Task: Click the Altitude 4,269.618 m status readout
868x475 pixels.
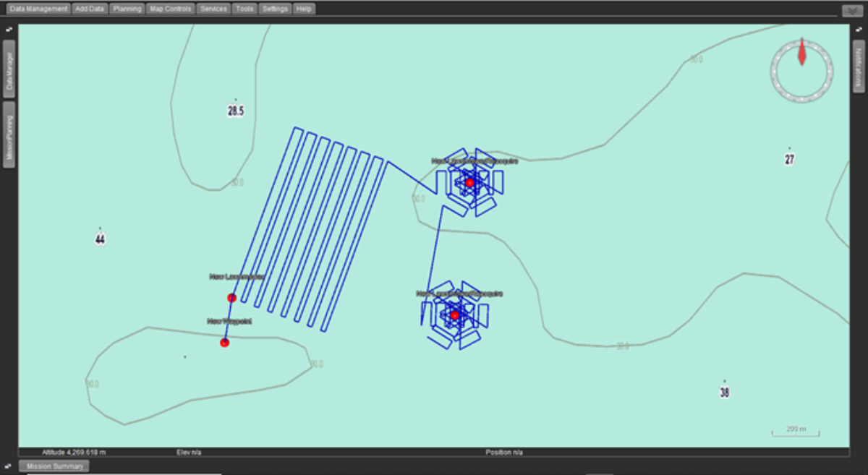Action: (x=74, y=452)
